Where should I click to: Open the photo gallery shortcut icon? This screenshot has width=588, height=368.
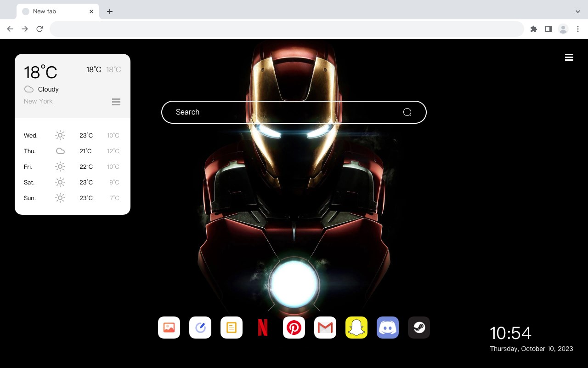(169, 328)
